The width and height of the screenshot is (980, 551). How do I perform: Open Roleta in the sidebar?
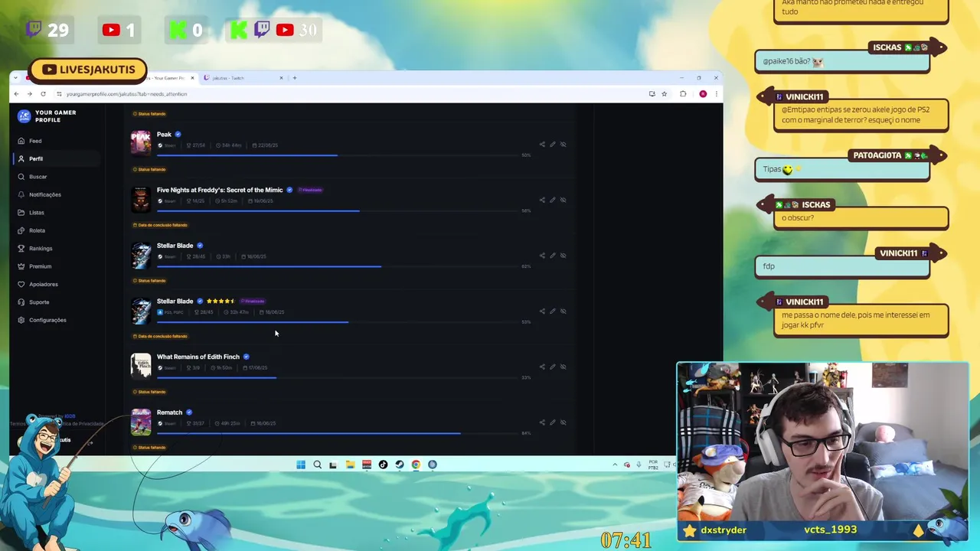pyautogui.click(x=37, y=230)
